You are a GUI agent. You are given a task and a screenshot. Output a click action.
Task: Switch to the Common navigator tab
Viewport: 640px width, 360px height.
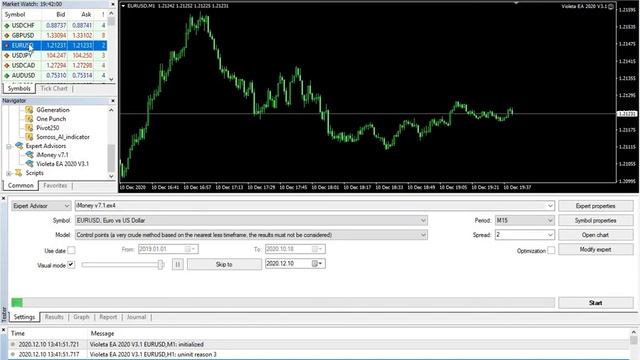pyautogui.click(x=20, y=186)
